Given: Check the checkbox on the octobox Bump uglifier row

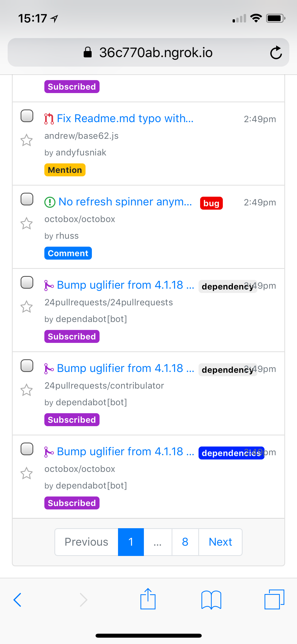Looking at the screenshot, I should tap(27, 449).
